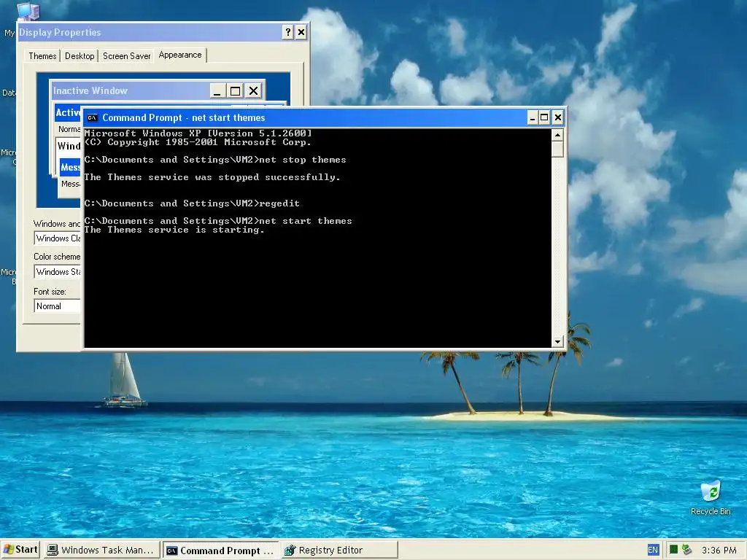
Task: Click 'The Themes service is starting.' line
Action: tap(174, 230)
